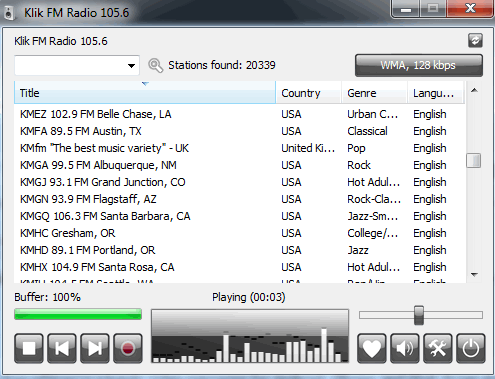Minimize the Klik FM Radio window

pos(406,9)
